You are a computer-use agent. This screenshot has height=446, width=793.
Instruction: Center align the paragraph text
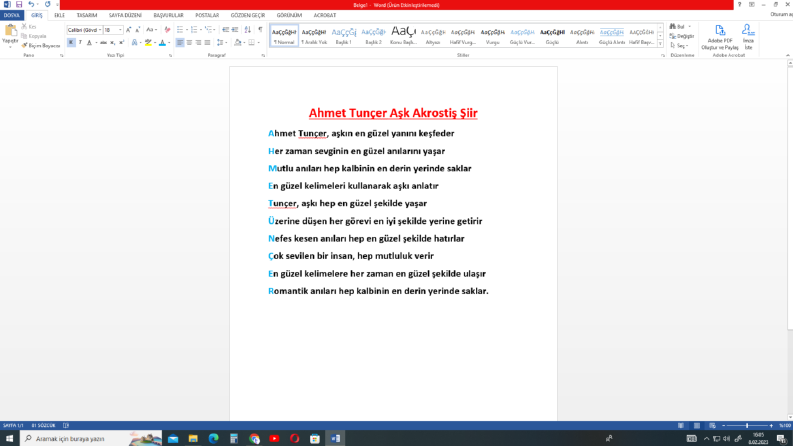[x=189, y=42]
